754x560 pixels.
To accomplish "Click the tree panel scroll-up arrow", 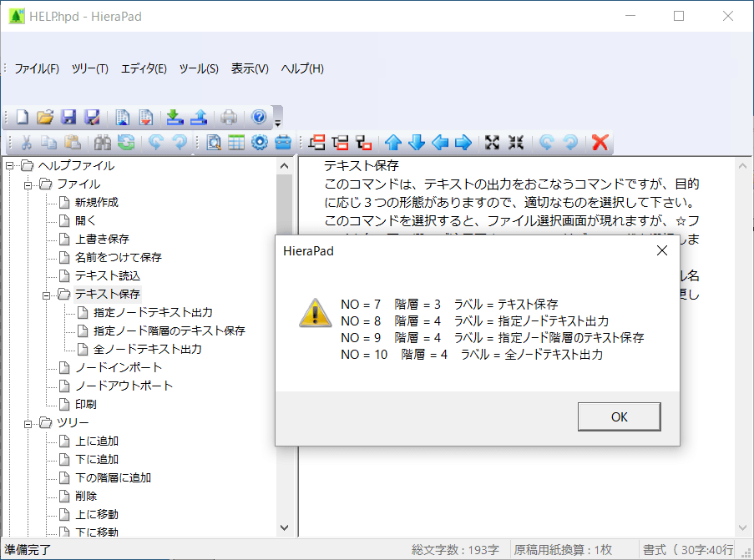I will point(284,166).
